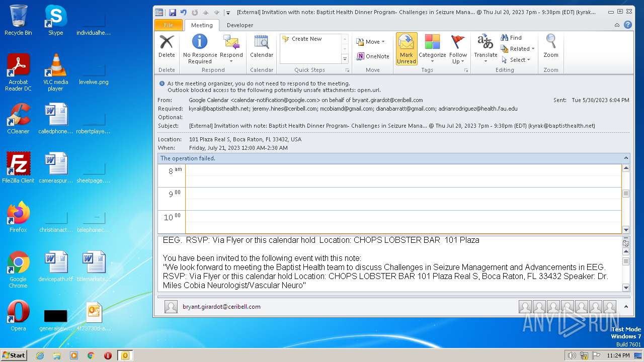Select Acrobat Reader DC desktop icon

click(18, 72)
